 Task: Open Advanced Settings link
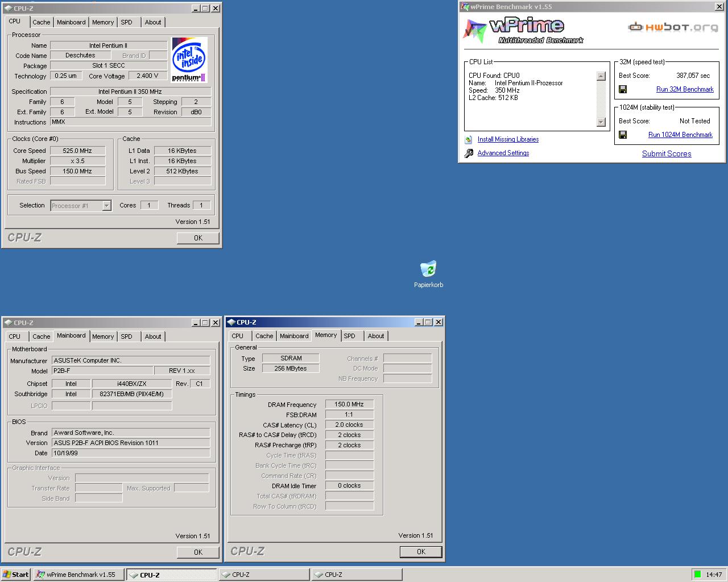pyautogui.click(x=503, y=153)
